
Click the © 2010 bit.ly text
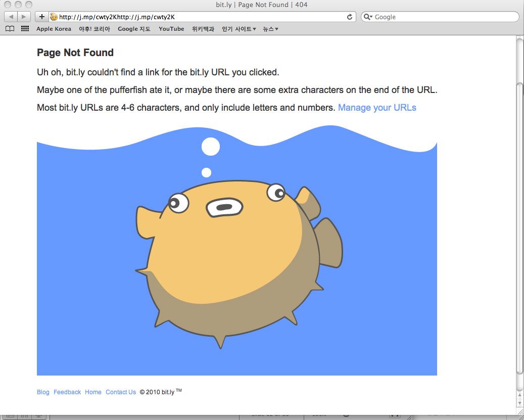(x=161, y=392)
